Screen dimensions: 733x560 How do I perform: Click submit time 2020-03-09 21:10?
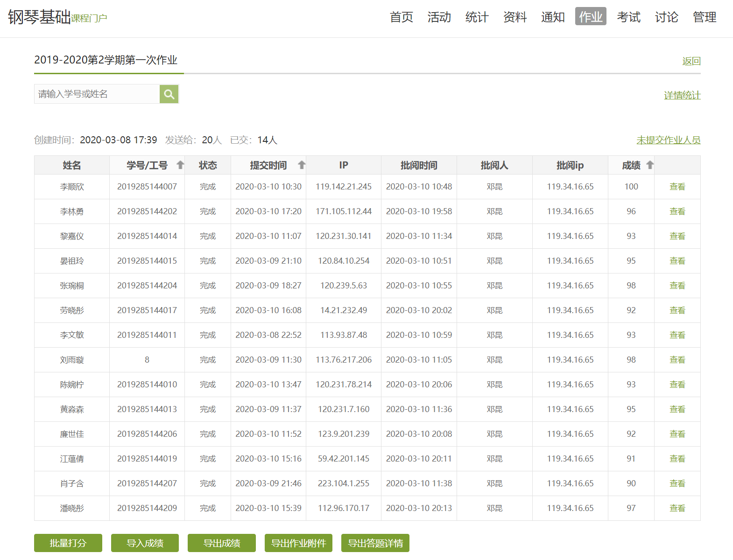268,261
